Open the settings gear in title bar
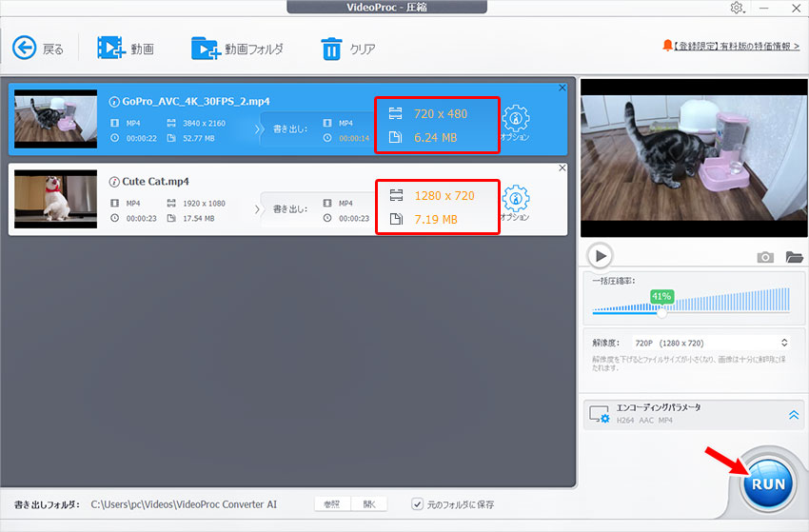The height and width of the screenshot is (532, 809). click(x=737, y=8)
